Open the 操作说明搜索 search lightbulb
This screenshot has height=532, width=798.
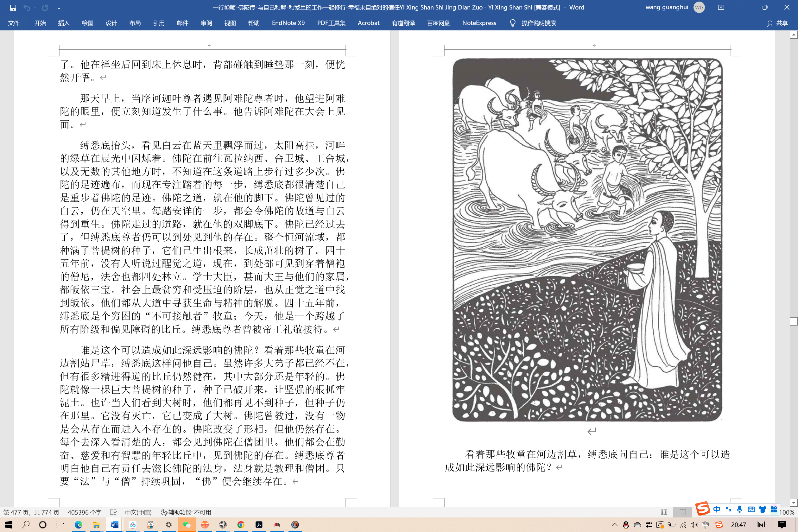[512, 23]
